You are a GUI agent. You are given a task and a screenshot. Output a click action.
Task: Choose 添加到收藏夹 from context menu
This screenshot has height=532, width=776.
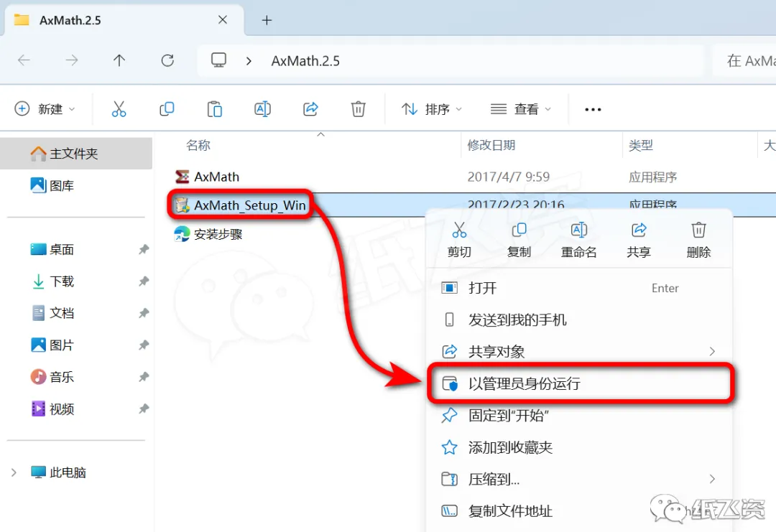tap(579, 447)
